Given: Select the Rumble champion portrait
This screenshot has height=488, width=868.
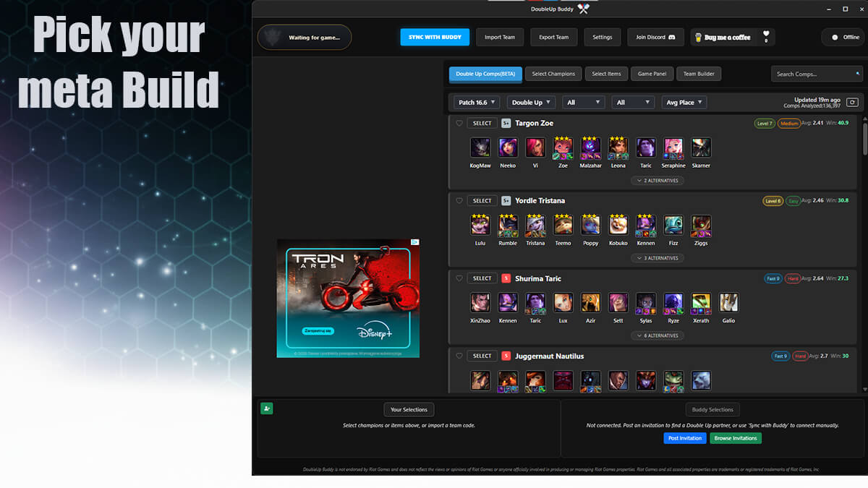Looking at the screenshot, I should tap(508, 226).
